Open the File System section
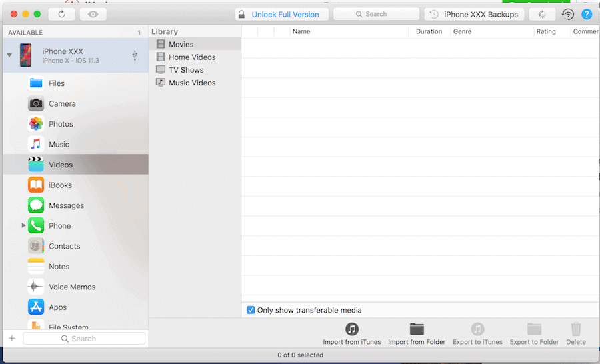The height and width of the screenshot is (364, 600). (76, 325)
